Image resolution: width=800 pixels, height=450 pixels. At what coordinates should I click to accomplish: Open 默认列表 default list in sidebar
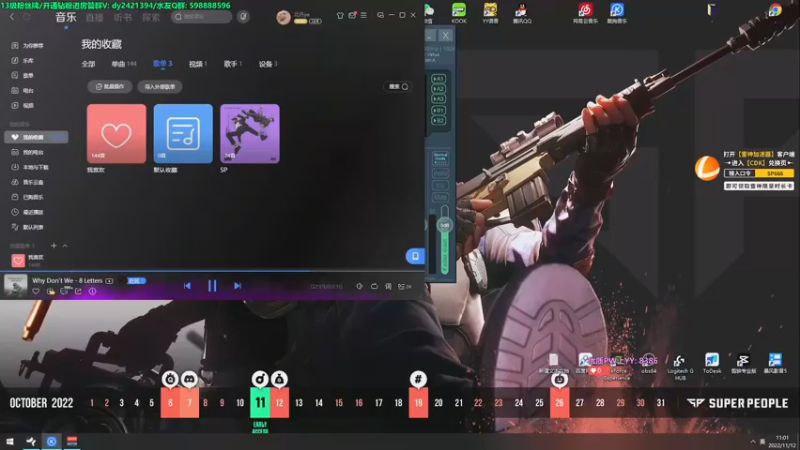point(28,227)
